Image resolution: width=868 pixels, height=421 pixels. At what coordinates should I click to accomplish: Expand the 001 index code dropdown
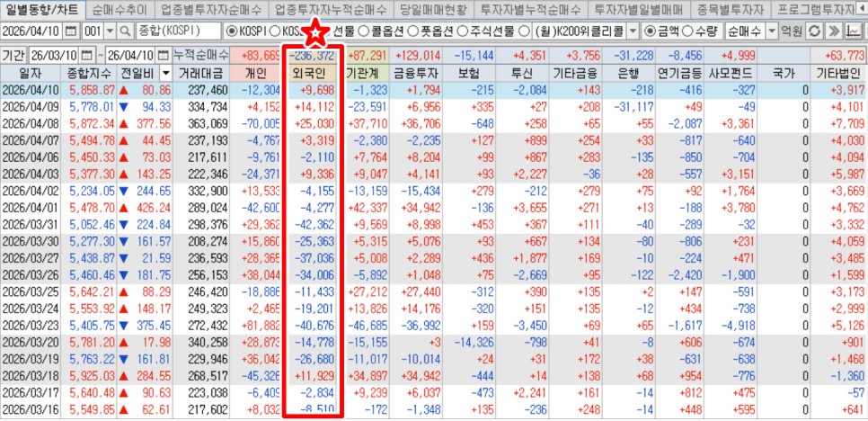tap(110, 31)
